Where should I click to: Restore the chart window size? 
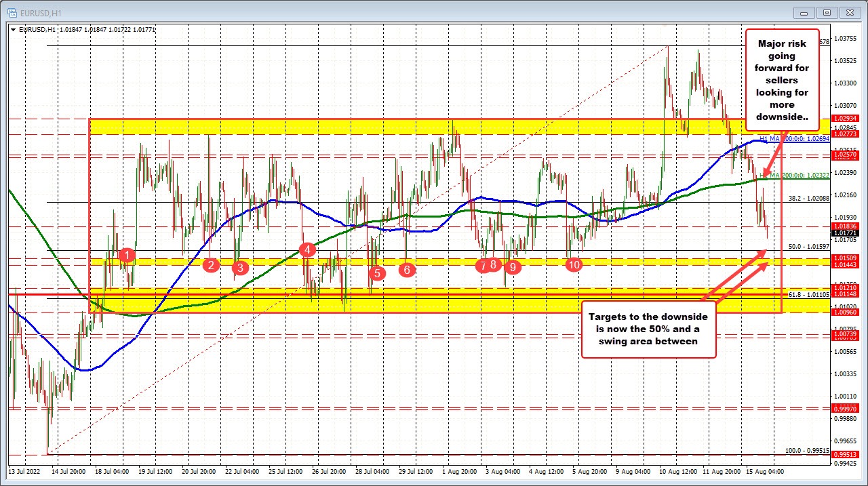[827, 12]
